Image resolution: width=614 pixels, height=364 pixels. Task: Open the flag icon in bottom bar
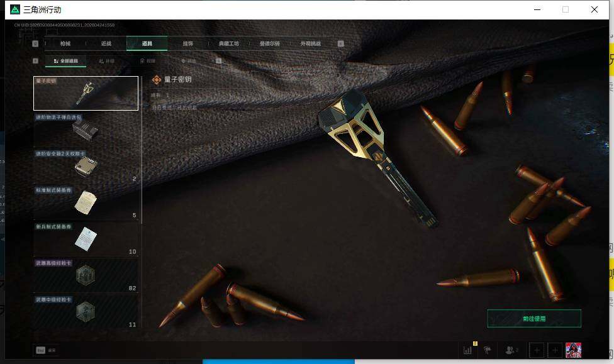point(487,350)
